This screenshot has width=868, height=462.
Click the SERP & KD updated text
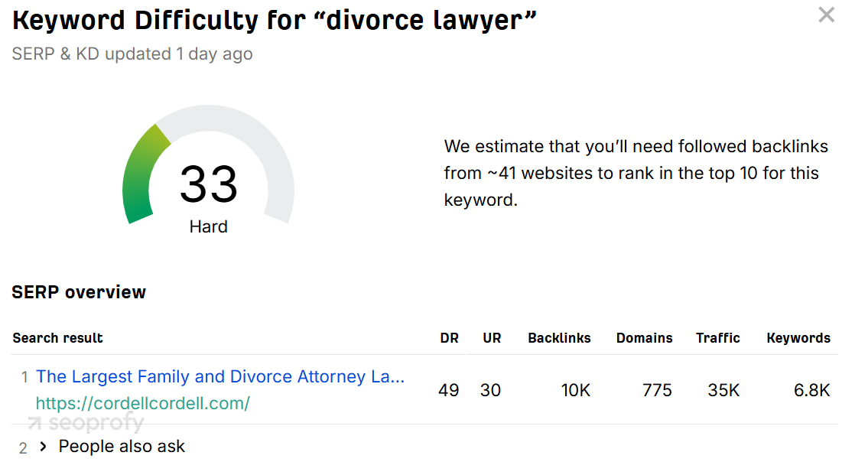click(x=132, y=54)
